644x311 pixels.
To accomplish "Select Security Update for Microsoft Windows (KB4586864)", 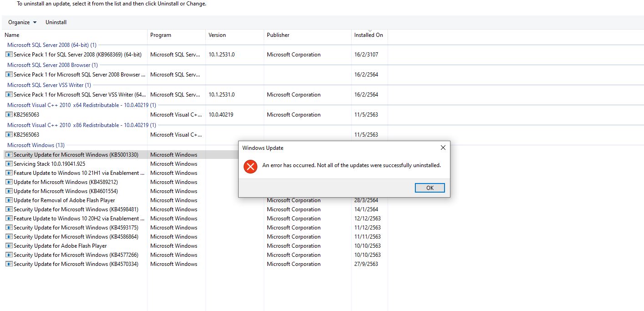I will [76, 237].
